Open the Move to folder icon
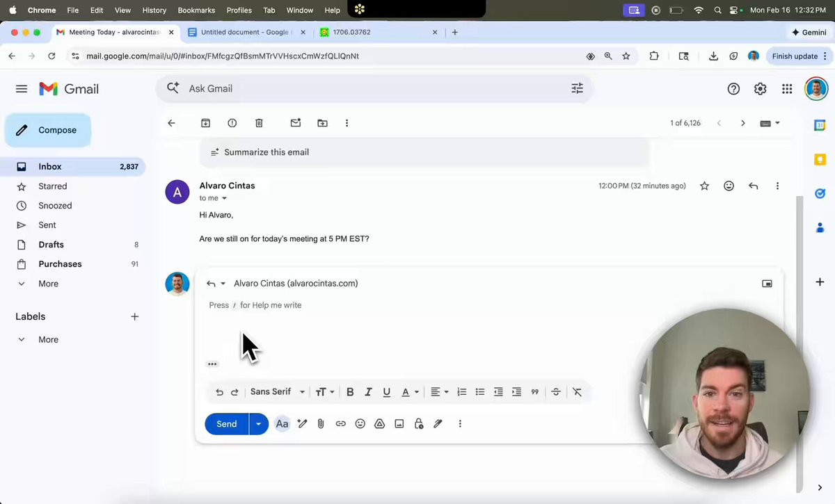 tap(322, 123)
